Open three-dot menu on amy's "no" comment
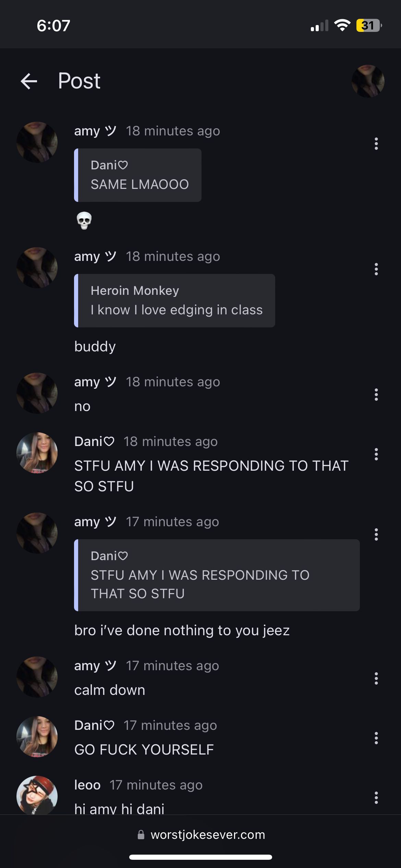 [x=376, y=395]
